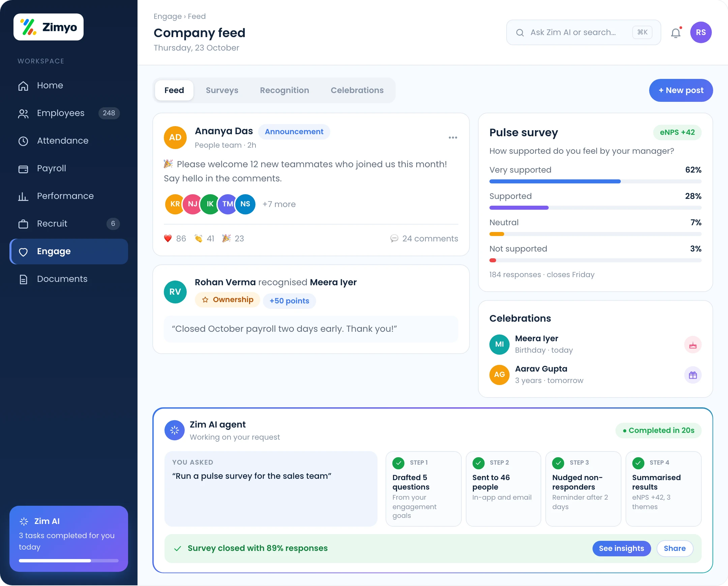Click the Zimyo logo
This screenshot has height=586, width=728.
49,27
